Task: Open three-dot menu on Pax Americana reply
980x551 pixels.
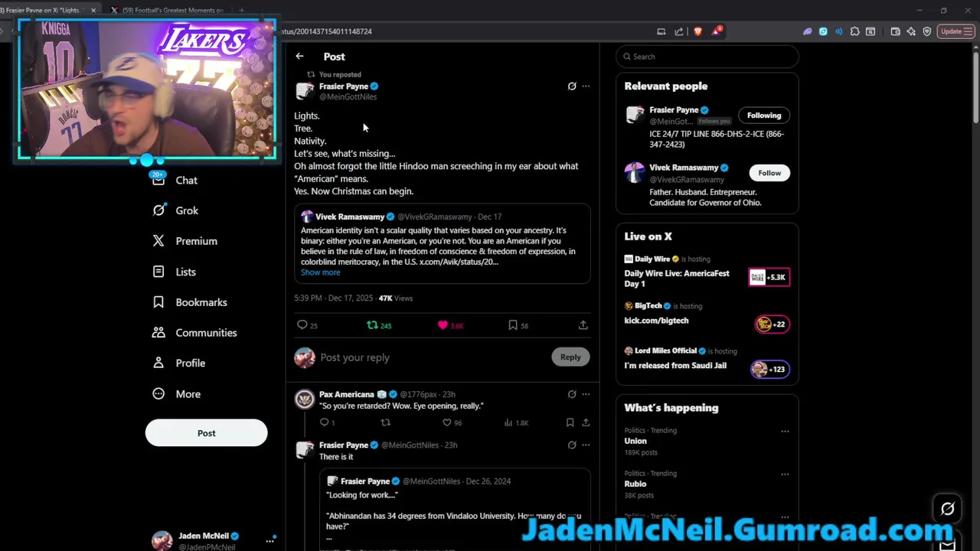Action: pos(586,394)
